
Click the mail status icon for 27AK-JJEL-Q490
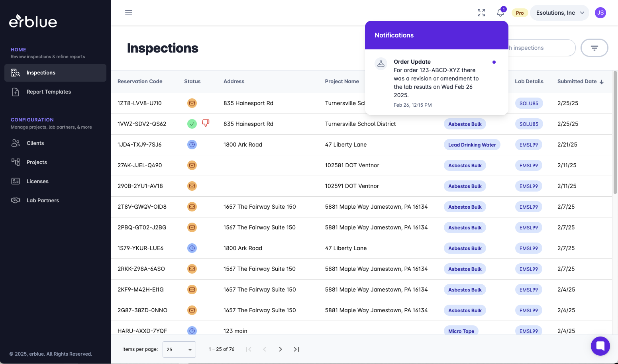[192, 165]
